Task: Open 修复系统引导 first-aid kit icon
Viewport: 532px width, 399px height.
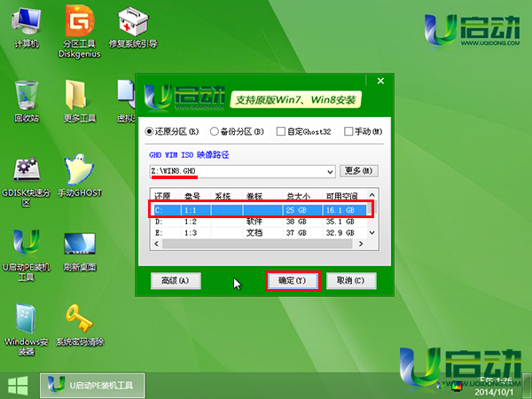Action: coord(133,28)
